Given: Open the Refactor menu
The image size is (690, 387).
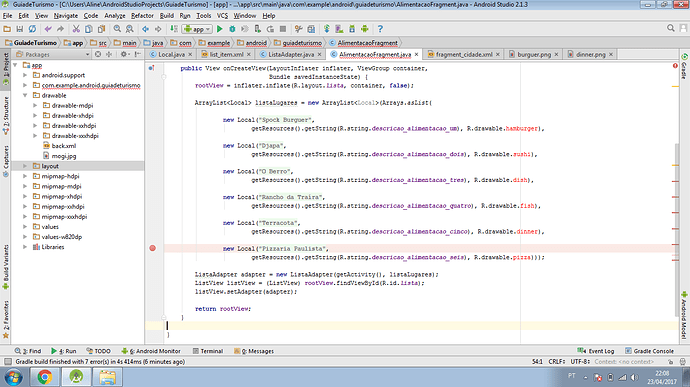Looking at the screenshot, I should click(142, 16).
